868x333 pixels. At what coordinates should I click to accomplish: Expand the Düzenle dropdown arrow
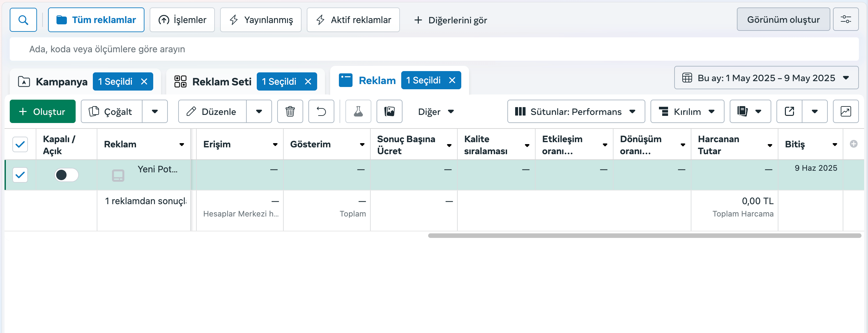click(259, 112)
